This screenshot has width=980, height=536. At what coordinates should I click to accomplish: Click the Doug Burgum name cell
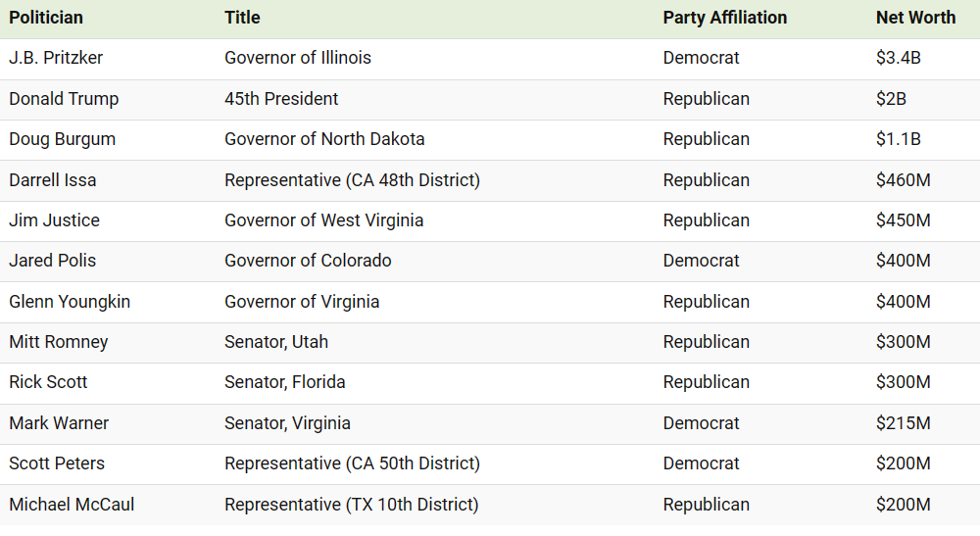pyautogui.click(x=62, y=139)
